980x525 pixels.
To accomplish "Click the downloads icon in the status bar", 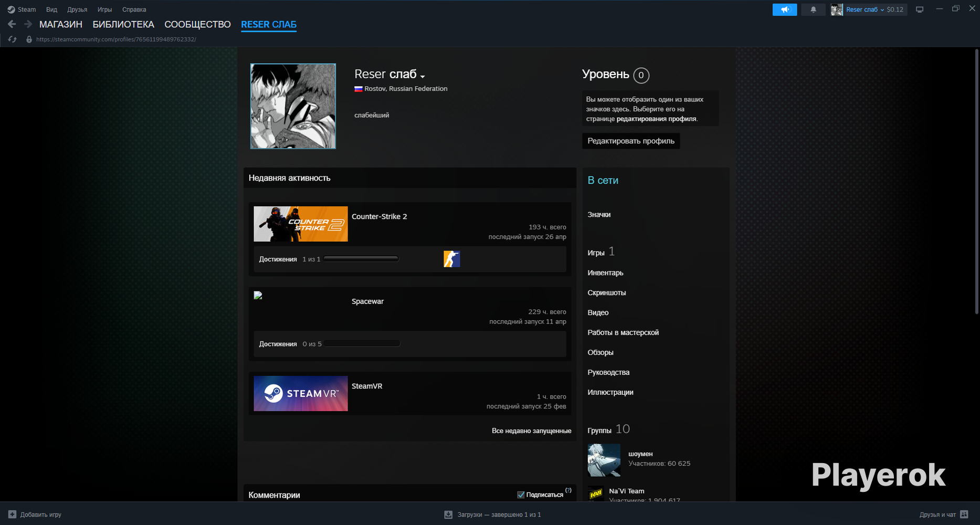I will [448, 514].
